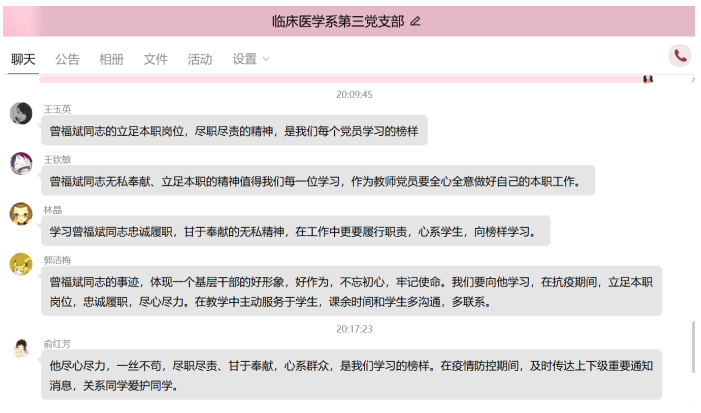701x413 pixels.
Task: Switch to the 活动 tab
Action: click(x=200, y=59)
